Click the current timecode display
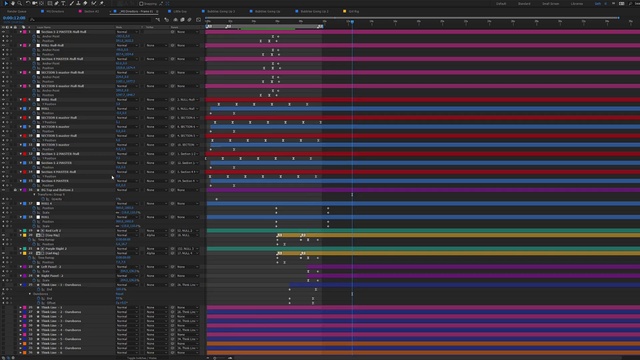The image size is (640, 360). pyautogui.click(x=14, y=18)
